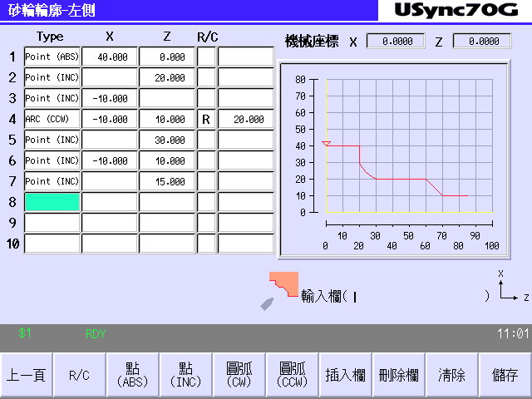Select radius value 20.000 in row 4

pyautogui.click(x=246, y=119)
